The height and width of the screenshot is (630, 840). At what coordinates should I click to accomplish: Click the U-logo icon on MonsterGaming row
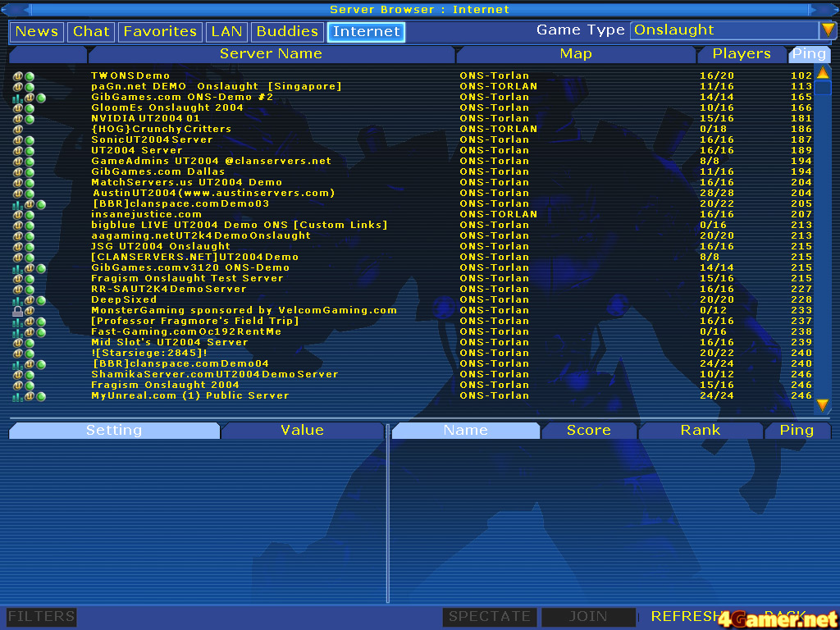point(30,311)
